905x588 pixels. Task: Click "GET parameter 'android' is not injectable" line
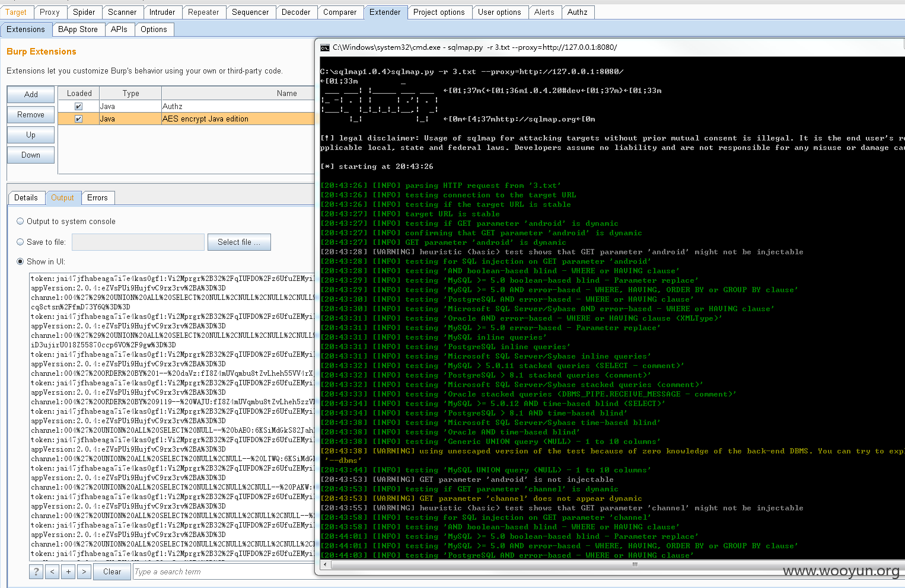(467, 480)
